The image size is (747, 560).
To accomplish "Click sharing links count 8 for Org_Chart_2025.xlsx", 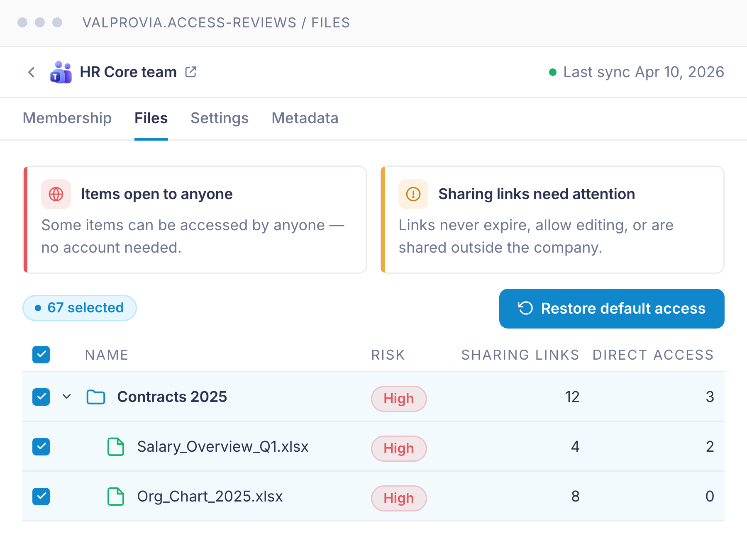I will (x=575, y=497).
